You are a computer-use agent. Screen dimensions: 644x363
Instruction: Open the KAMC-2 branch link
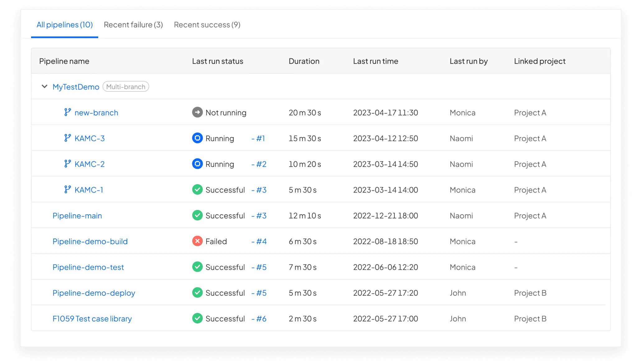(90, 164)
